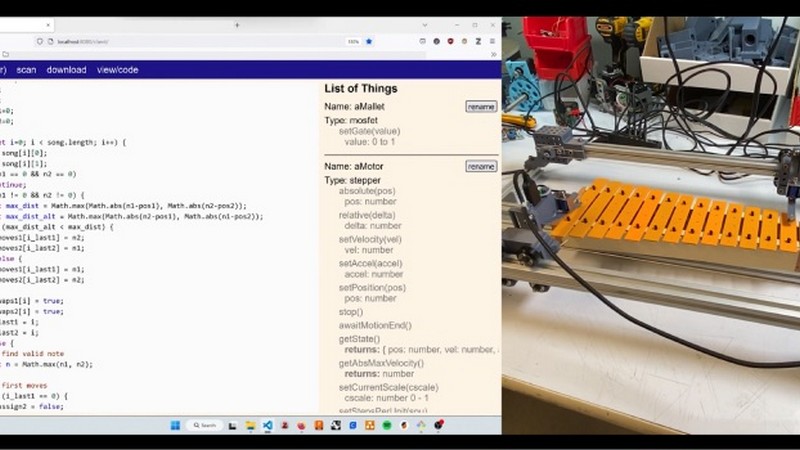Open the scan menu item

click(26, 70)
